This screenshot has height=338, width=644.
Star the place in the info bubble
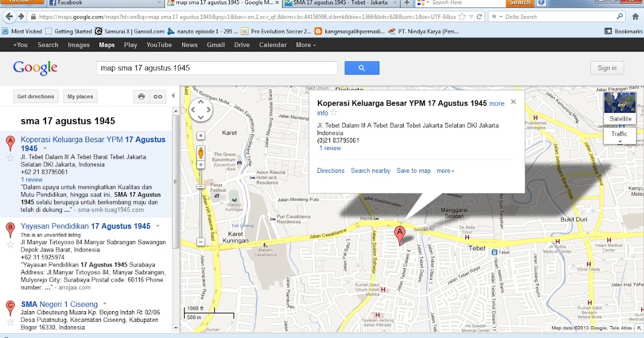coord(334,113)
